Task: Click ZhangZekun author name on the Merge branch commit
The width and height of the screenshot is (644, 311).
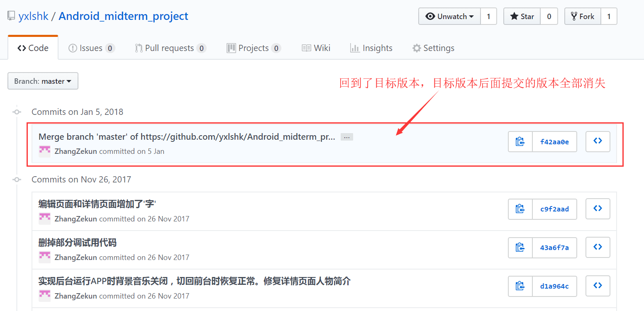Action: click(76, 151)
